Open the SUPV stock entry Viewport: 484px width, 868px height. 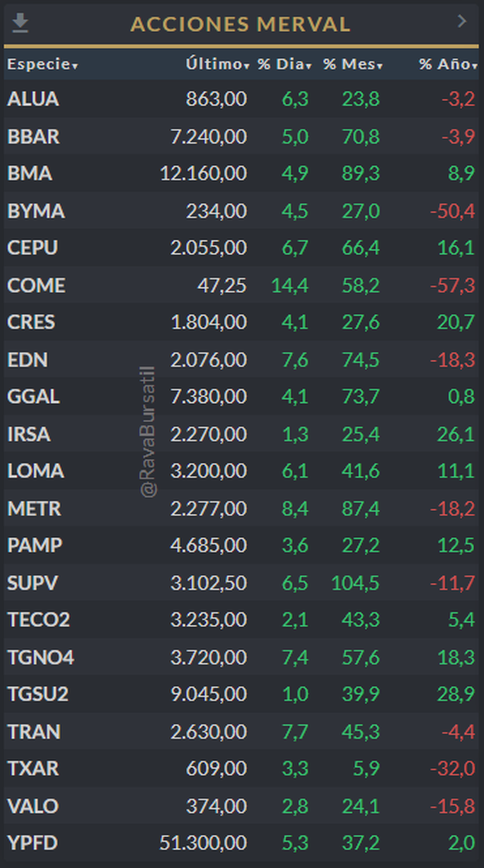tap(33, 583)
